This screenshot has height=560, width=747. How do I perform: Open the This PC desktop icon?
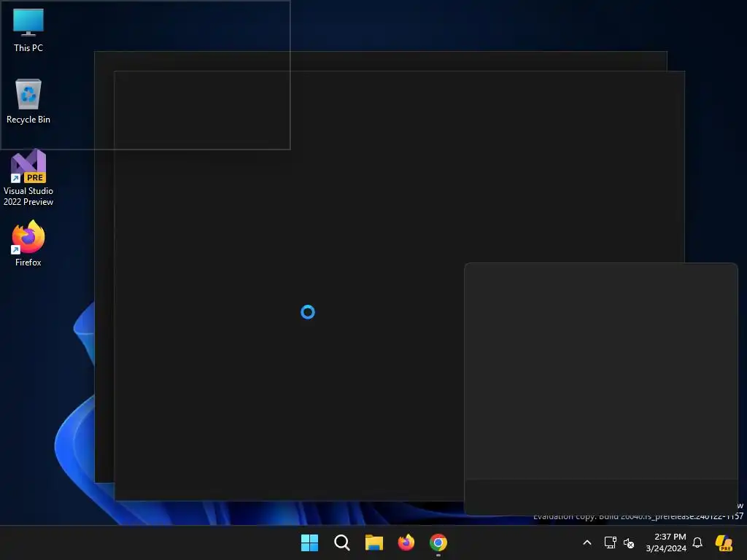(x=28, y=31)
